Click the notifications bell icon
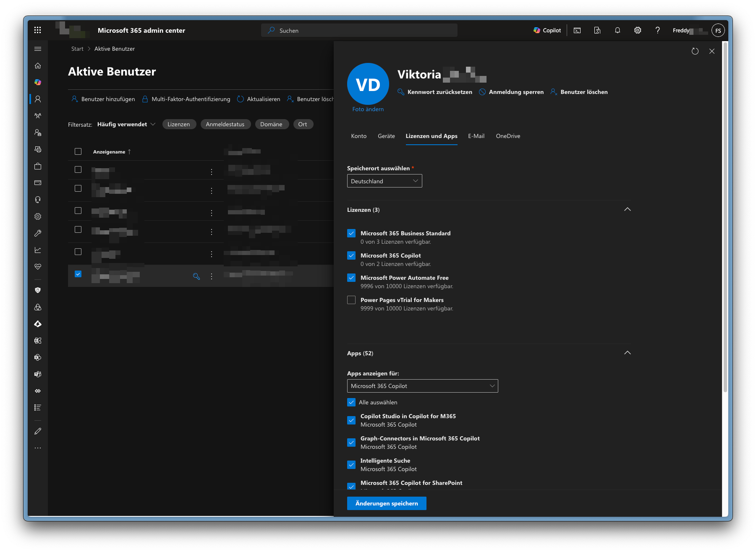The height and width of the screenshot is (552, 756). point(617,30)
